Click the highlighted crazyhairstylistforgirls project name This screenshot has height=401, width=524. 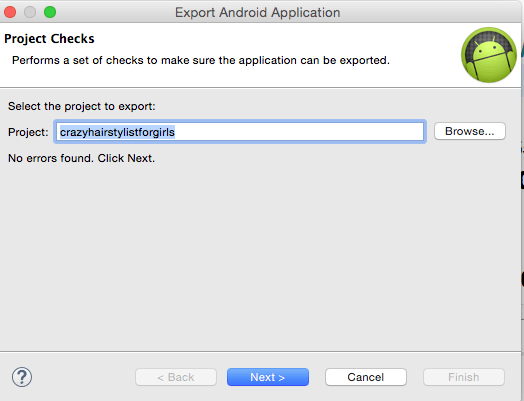117,132
